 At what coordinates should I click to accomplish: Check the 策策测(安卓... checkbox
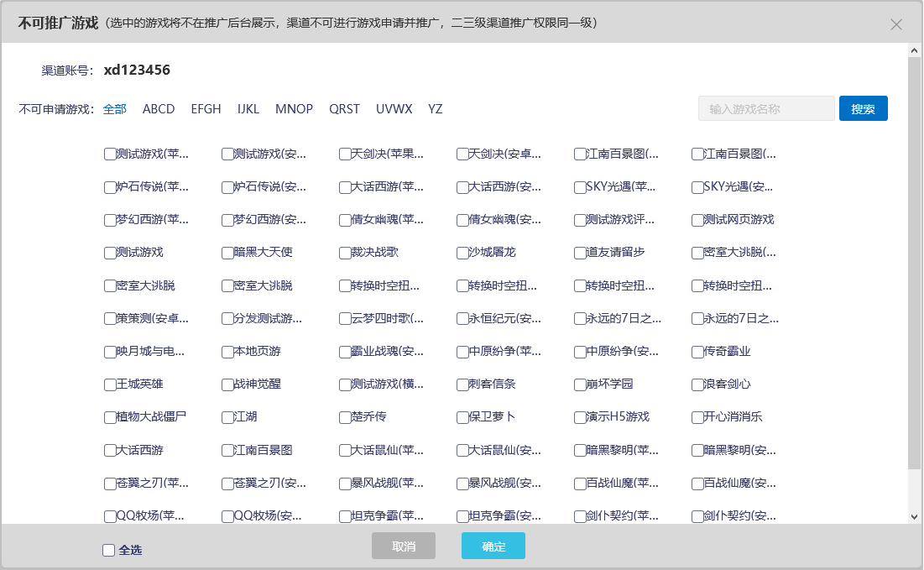(x=110, y=319)
